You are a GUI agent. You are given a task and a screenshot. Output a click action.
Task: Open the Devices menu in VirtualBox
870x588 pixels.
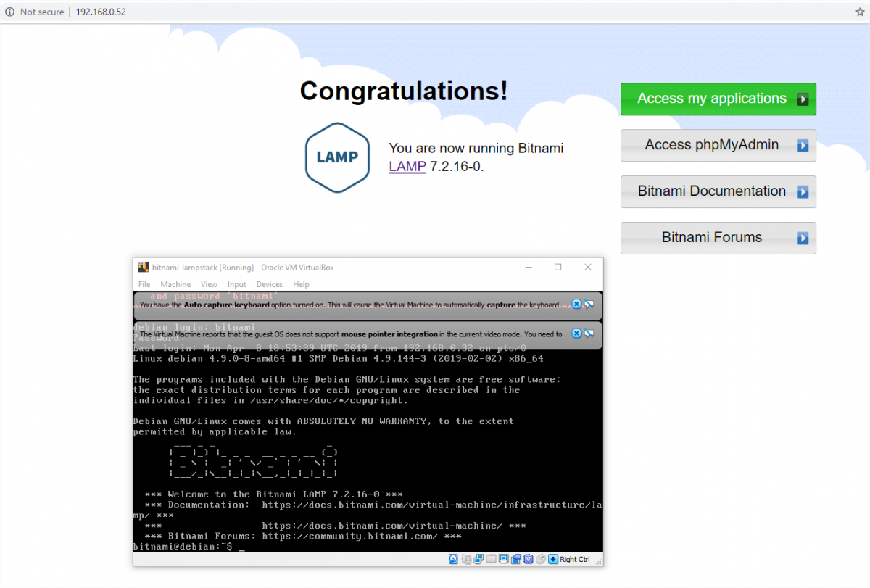(x=269, y=284)
